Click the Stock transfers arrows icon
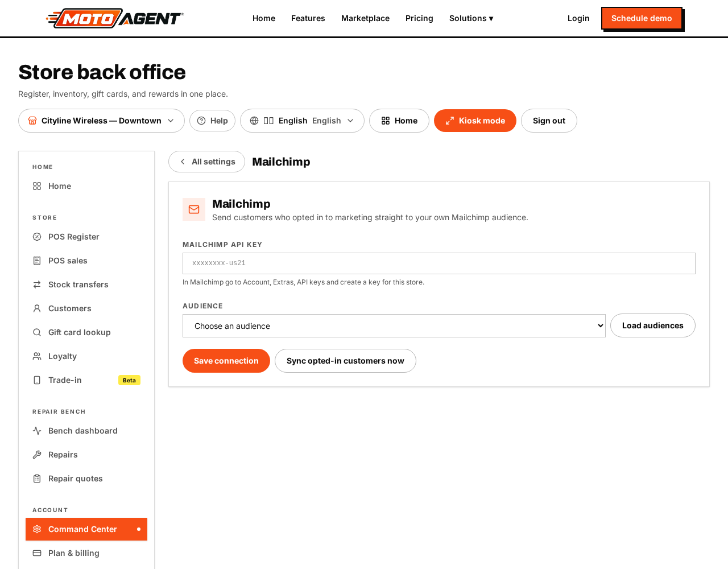 (37, 284)
